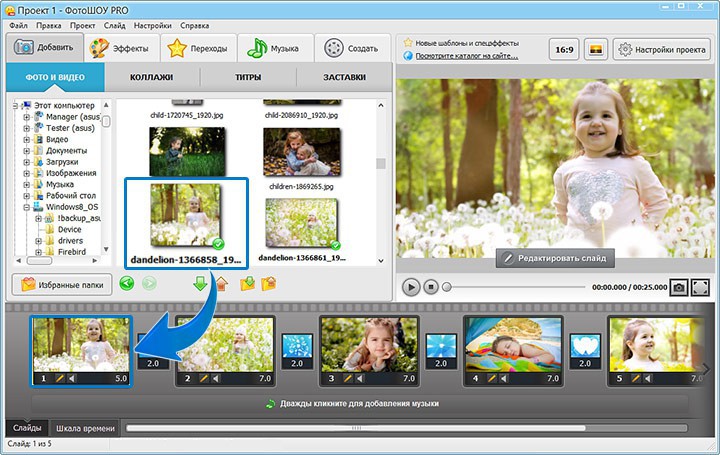Open the Настройки menu
This screenshot has width=720, height=455.
point(152,26)
